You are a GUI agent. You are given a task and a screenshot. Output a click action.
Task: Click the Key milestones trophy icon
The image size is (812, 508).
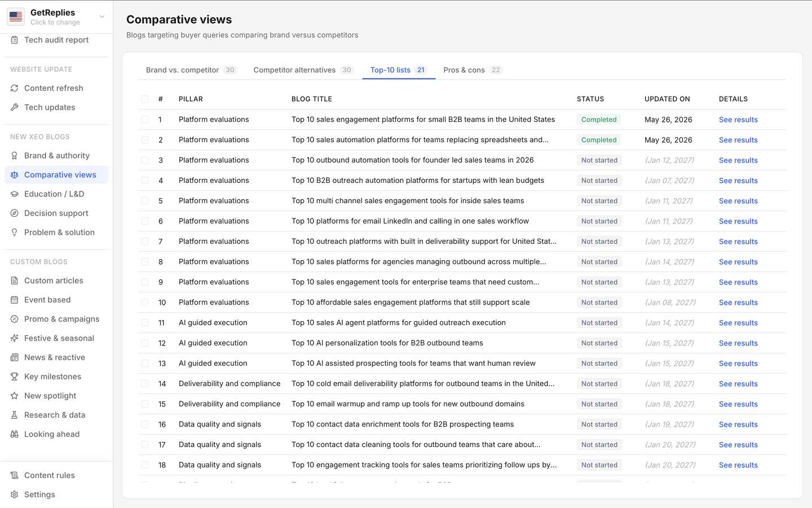click(15, 376)
